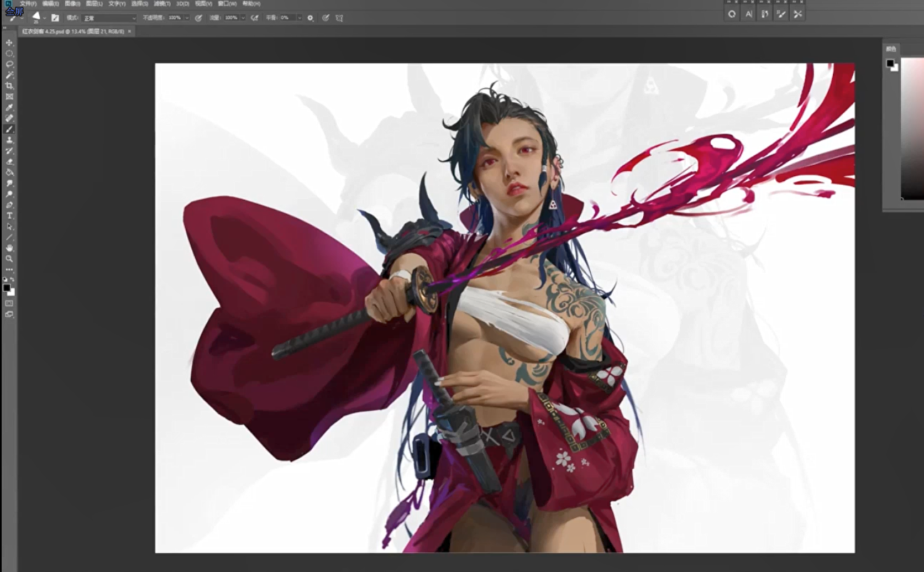The width and height of the screenshot is (924, 572).
Task: Open the 滤镜(T) menu
Action: (161, 3)
